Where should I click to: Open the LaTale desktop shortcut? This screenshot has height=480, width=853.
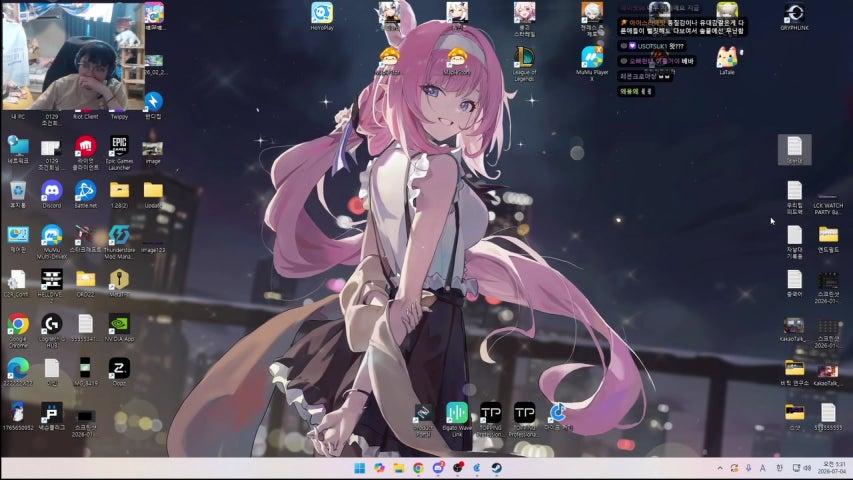coord(727,60)
